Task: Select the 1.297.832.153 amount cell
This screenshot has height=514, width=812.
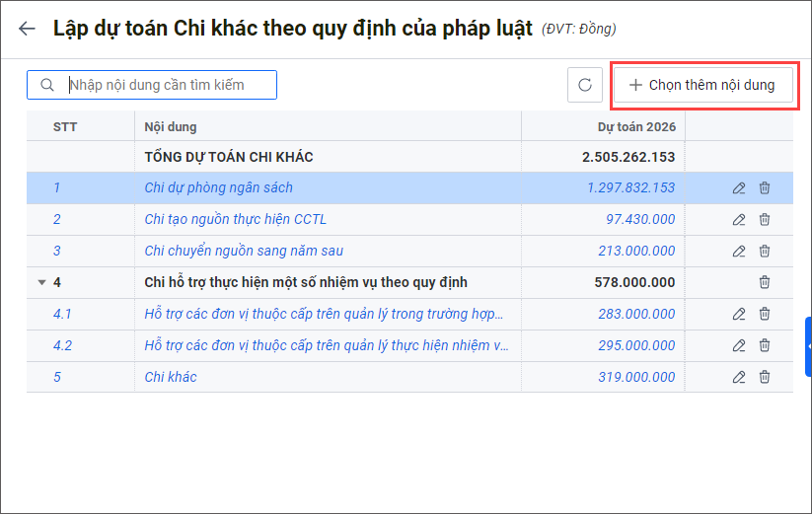Action: (630, 187)
